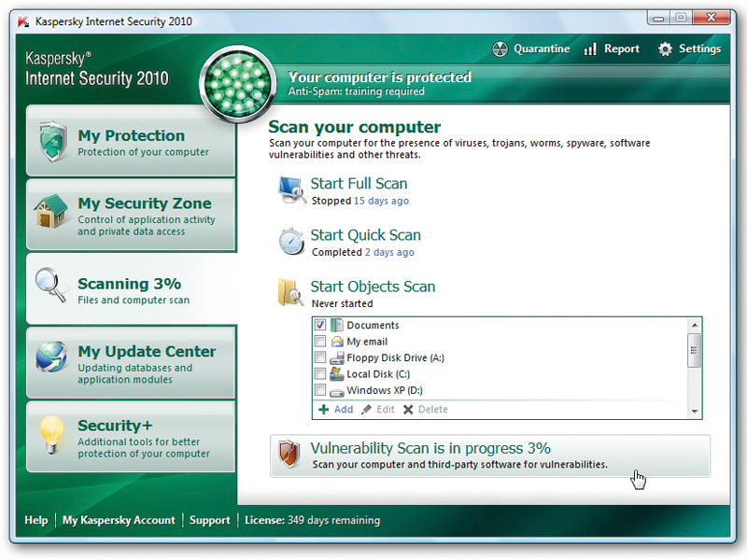Click the Never started status text
The height and width of the screenshot is (560, 747).
pos(342,304)
